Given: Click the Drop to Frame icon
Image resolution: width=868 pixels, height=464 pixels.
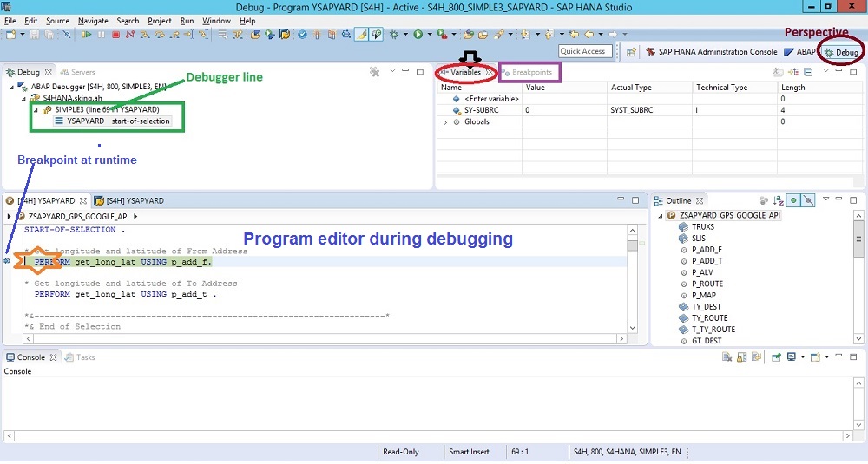Looking at the screenshot, I should click(x=222, y=35).
